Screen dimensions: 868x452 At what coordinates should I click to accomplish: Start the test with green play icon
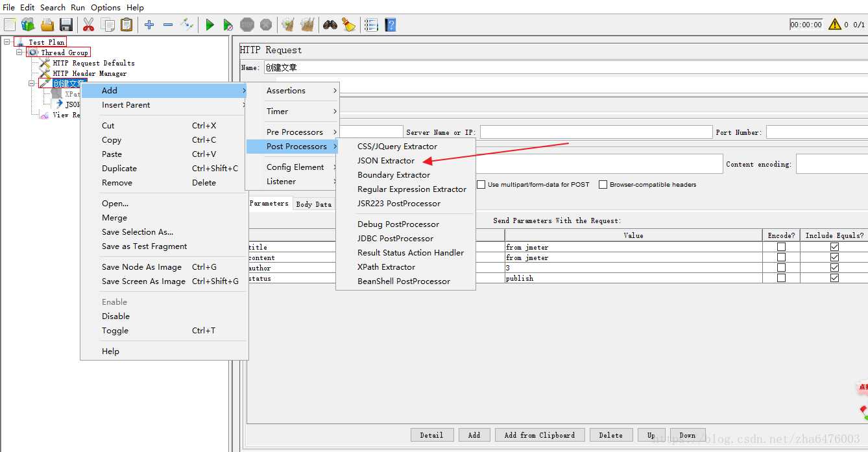(210, 25)
